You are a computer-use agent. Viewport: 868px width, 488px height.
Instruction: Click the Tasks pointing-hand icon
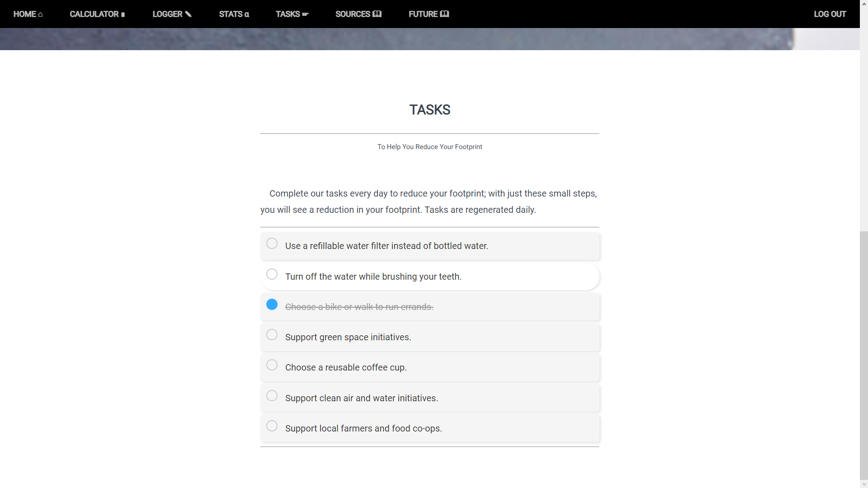click(x=305, y=14)
